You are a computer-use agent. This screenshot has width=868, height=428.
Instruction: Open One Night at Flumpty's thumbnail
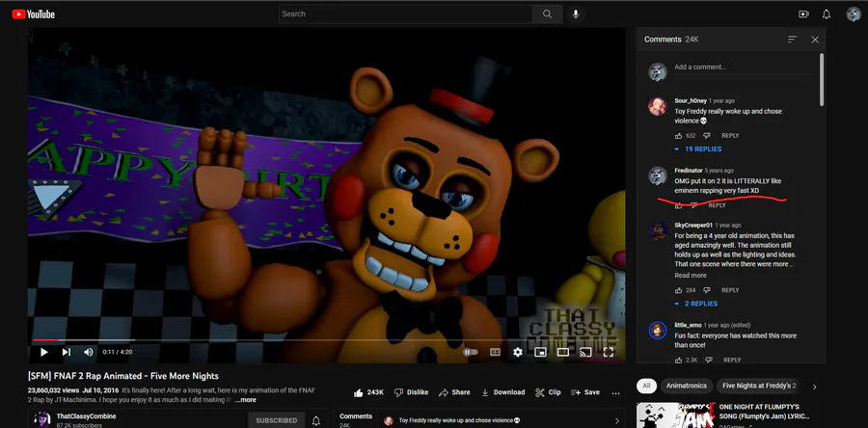coord(676,415)
